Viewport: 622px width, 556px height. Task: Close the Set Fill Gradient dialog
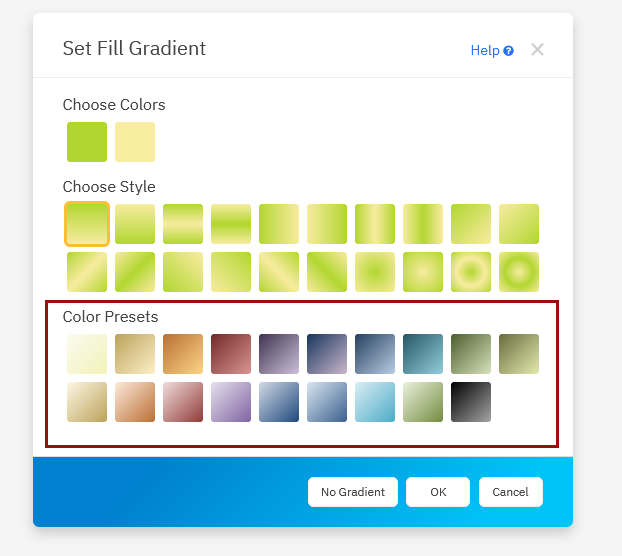tap(537, 49)
